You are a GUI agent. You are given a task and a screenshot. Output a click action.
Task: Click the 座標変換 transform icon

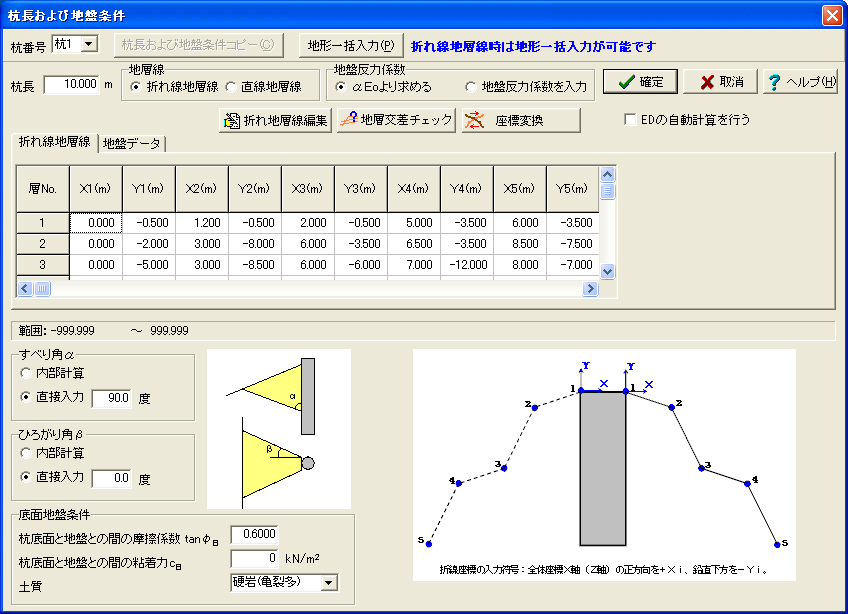click(474, 120)
